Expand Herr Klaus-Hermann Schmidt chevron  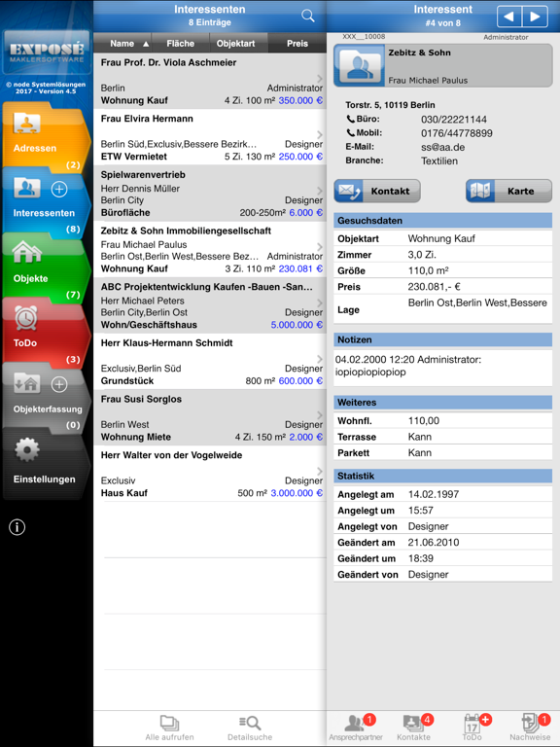(320, 359)
